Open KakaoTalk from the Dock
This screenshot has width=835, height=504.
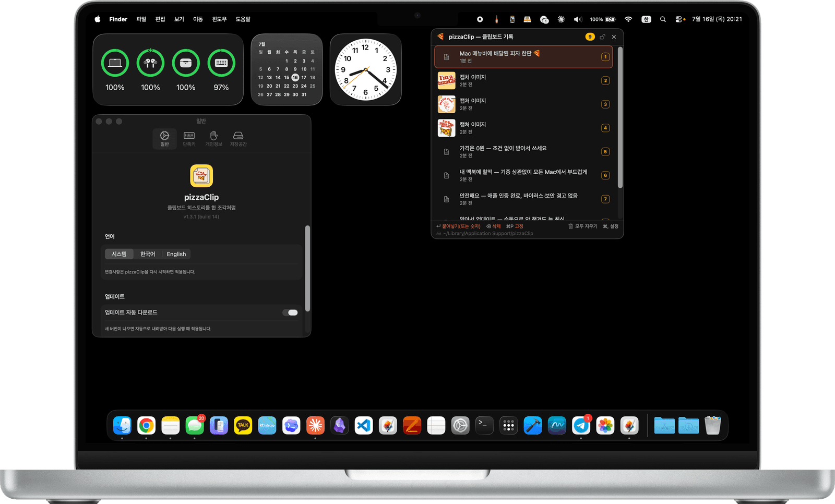[x=243, y=426]
